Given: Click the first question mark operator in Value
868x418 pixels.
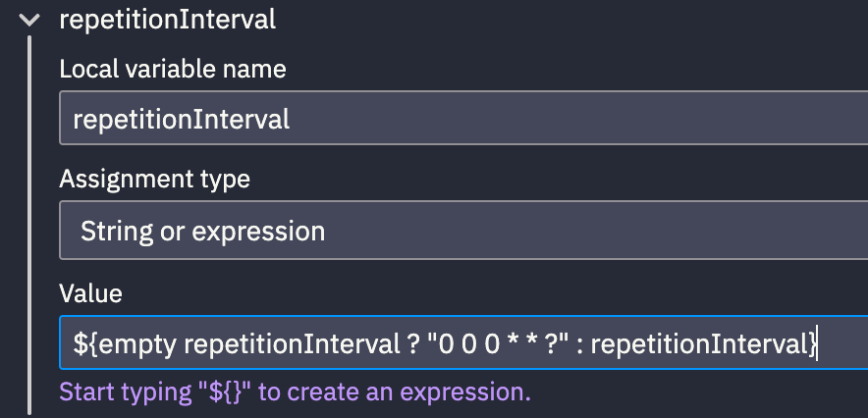Looking at the screenshot, I should (411, 343).
